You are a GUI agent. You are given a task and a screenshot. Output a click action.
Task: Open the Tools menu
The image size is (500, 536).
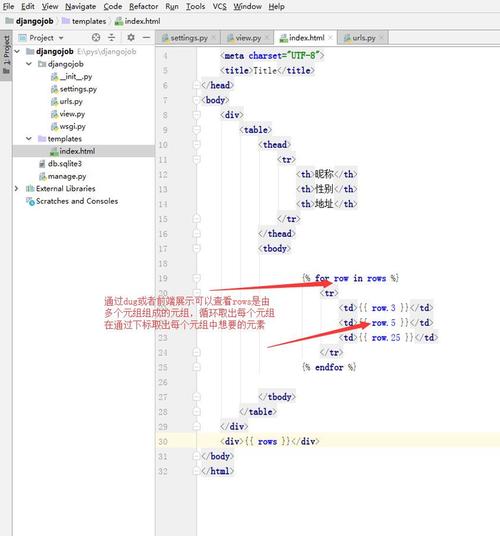195,6
